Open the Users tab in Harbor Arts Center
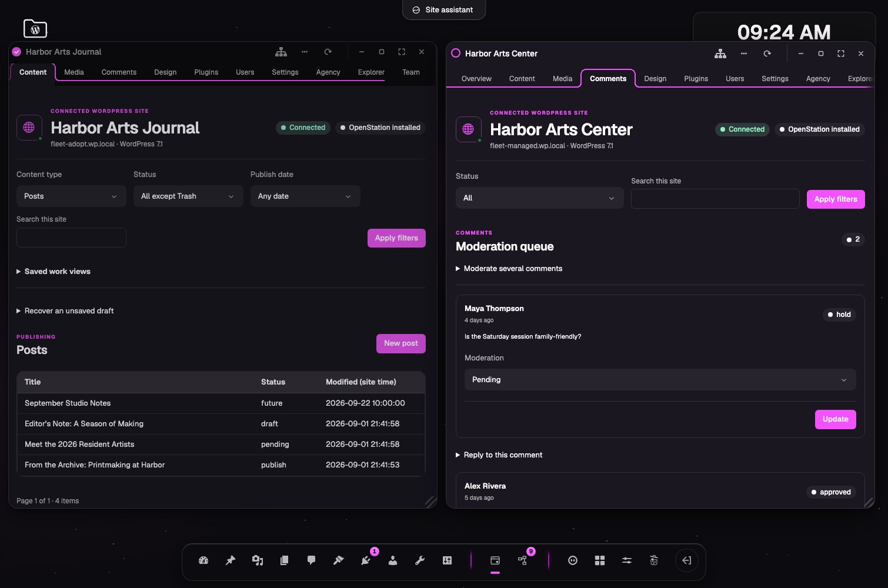Viewport: 888px width, 588px height. pos(735,79)
